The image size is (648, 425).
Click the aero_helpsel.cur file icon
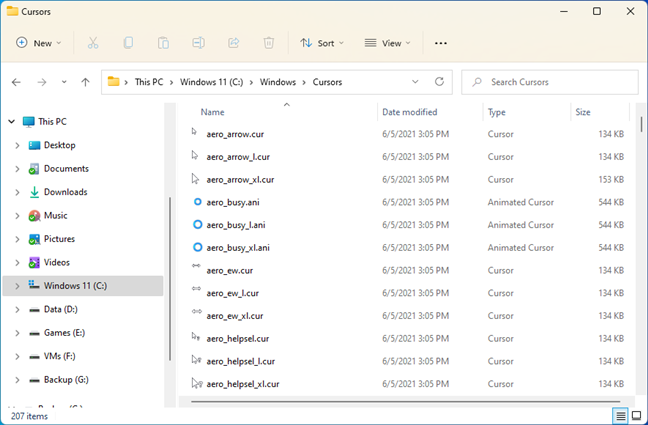point(196,337)
